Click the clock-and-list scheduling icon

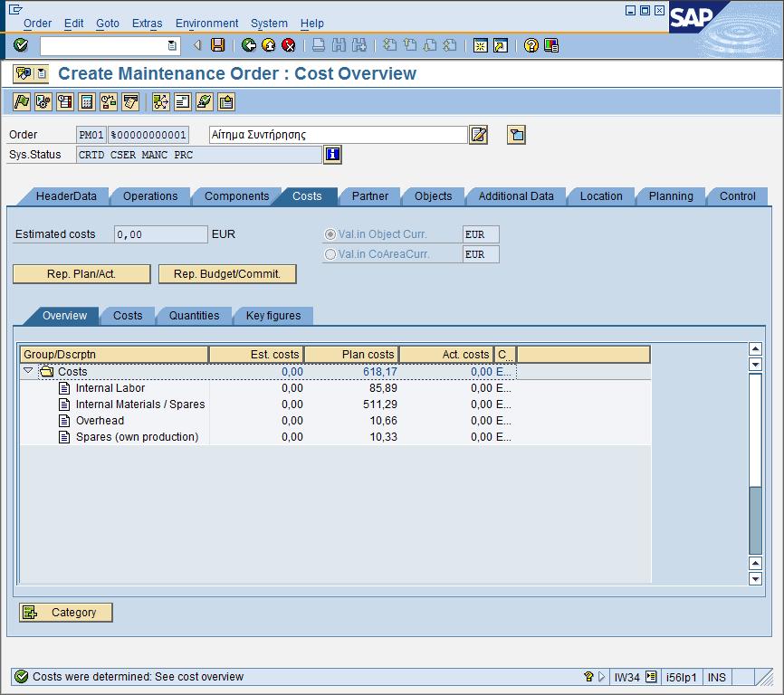point(65,102)
